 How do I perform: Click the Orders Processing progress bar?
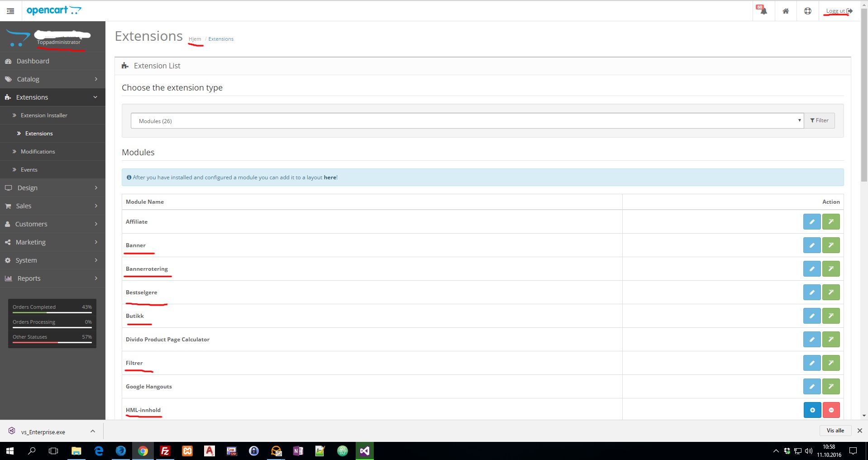coord(52,327)
